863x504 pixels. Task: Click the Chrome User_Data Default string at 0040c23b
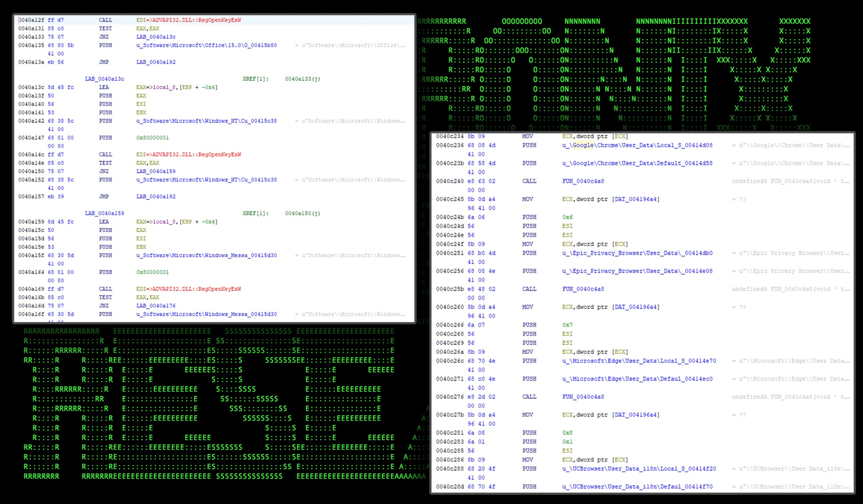[637, 163]
